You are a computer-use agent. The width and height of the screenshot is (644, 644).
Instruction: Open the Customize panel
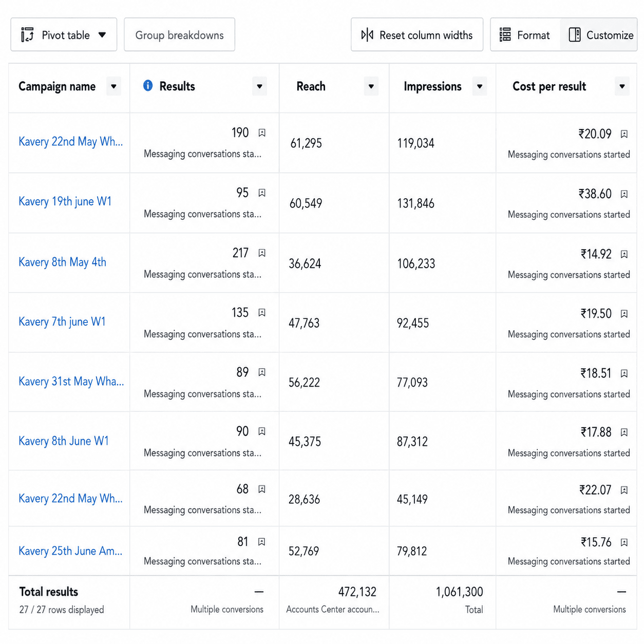[x=599, y=35]
